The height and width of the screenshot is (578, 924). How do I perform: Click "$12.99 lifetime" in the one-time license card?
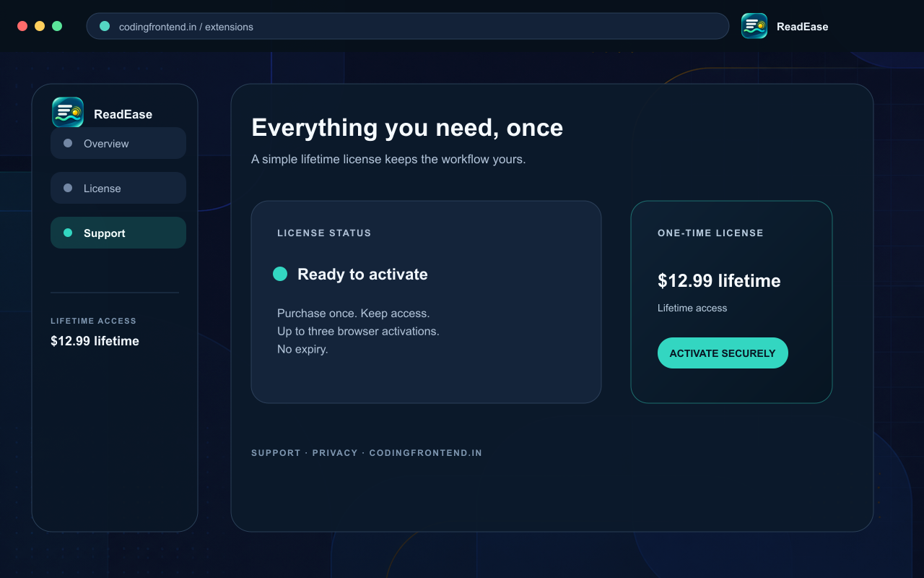click(x=719, y=280)
